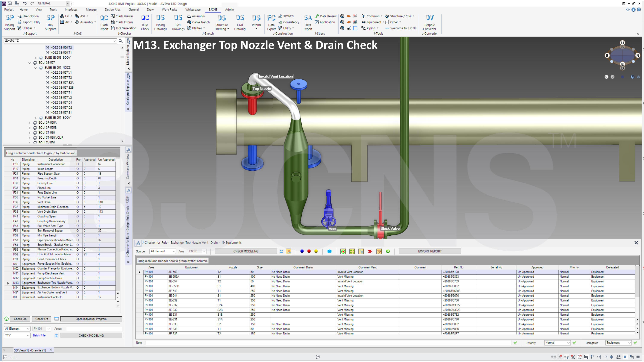
Task: Confirm the Note with its green checkmark
Action: [x=515, y=343]
